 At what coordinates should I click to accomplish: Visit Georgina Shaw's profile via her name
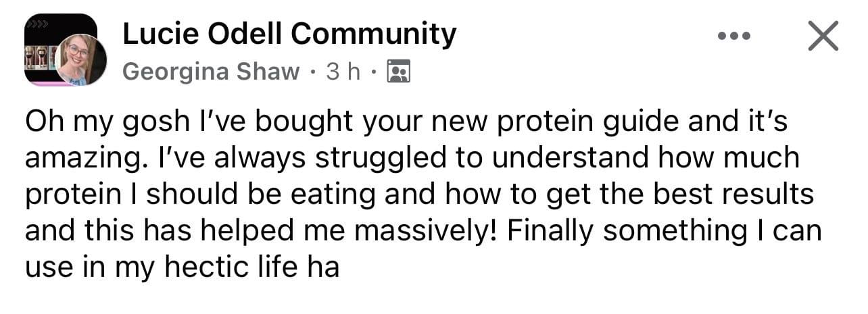pos(211,72)
